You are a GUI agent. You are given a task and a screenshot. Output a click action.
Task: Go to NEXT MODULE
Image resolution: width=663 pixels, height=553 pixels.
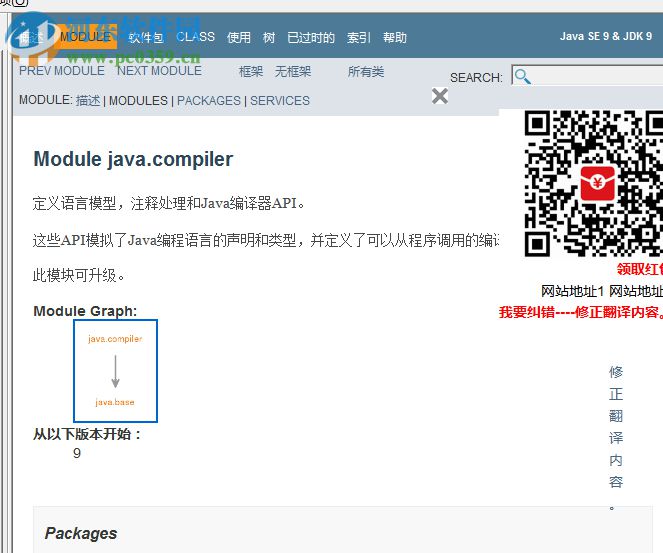coord(159,71)
